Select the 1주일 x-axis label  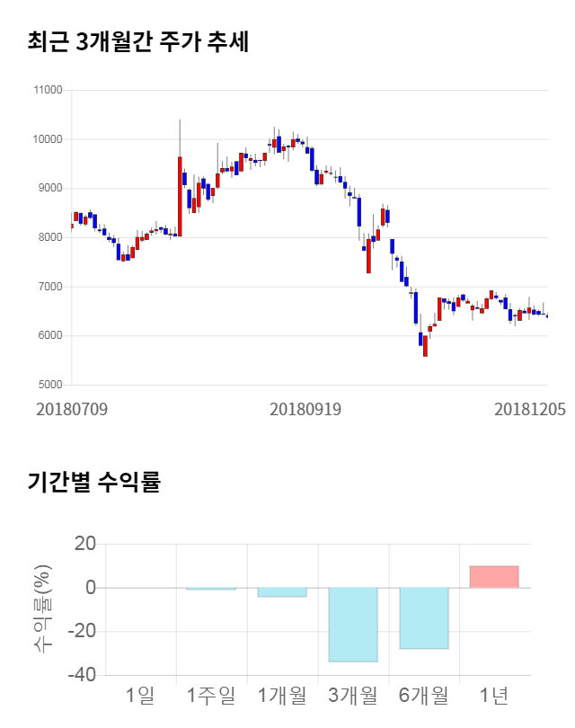tap(210, 695)
